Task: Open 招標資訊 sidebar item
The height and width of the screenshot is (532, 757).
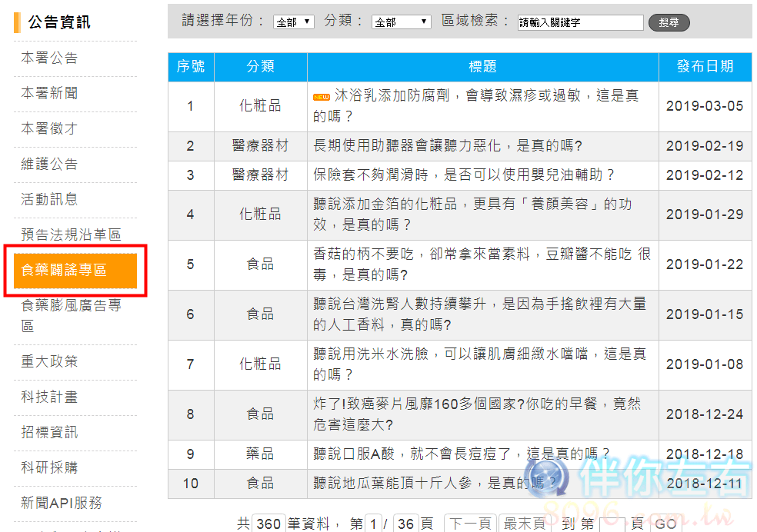Action: coord(49,432)
